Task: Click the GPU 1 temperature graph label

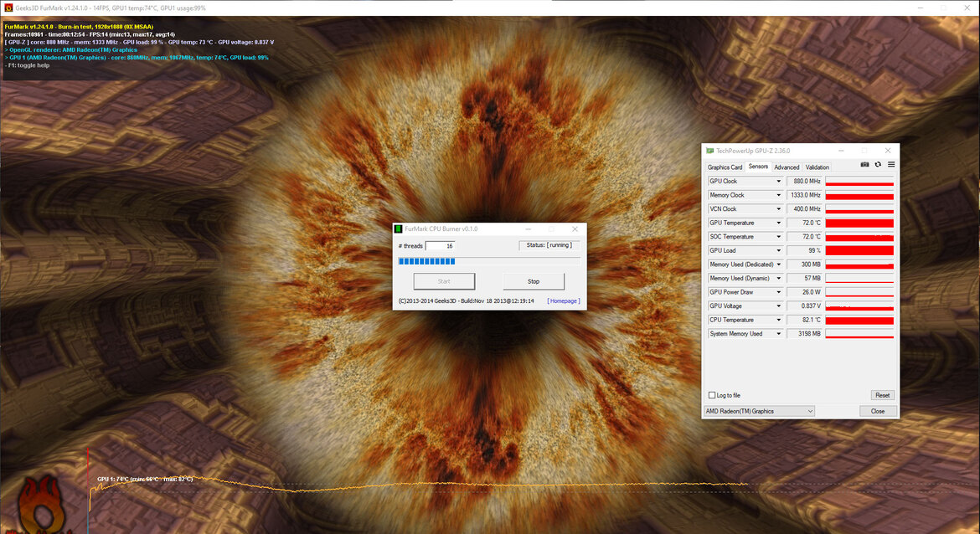Action: coord(145,479)
